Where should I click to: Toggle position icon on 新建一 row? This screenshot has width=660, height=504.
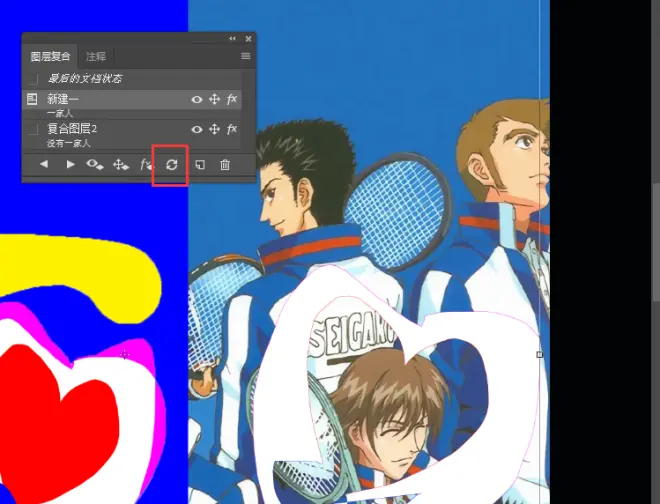coord(214,99)
